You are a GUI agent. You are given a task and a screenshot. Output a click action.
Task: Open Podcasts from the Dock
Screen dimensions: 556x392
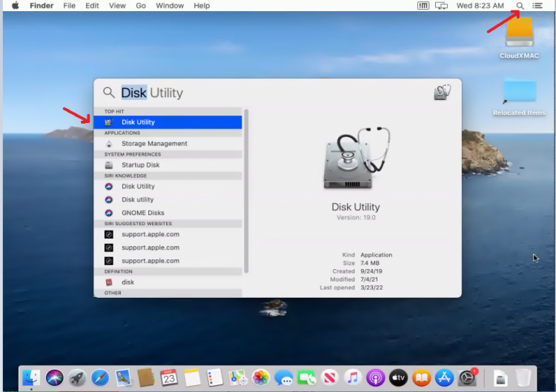coord(376,377)
